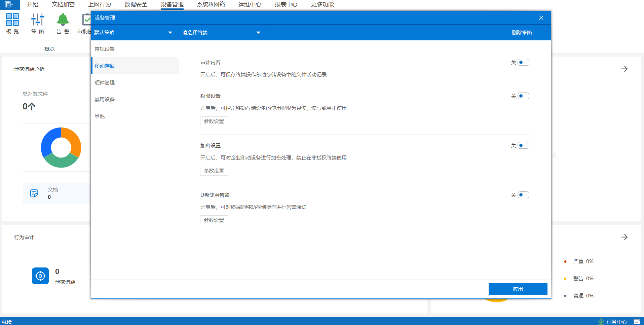644x325 pixels.
Task: Turn on the U盘使用告警 switch
Action: pos(523,195)
